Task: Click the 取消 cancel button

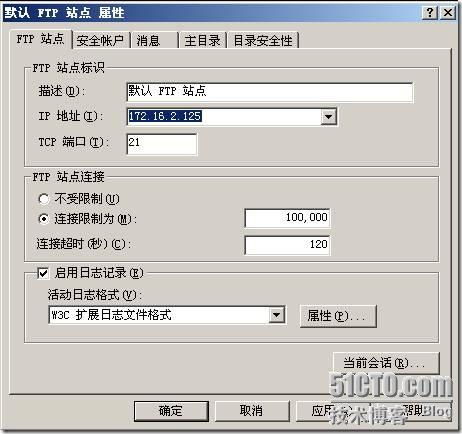Action: coord(252,411)
